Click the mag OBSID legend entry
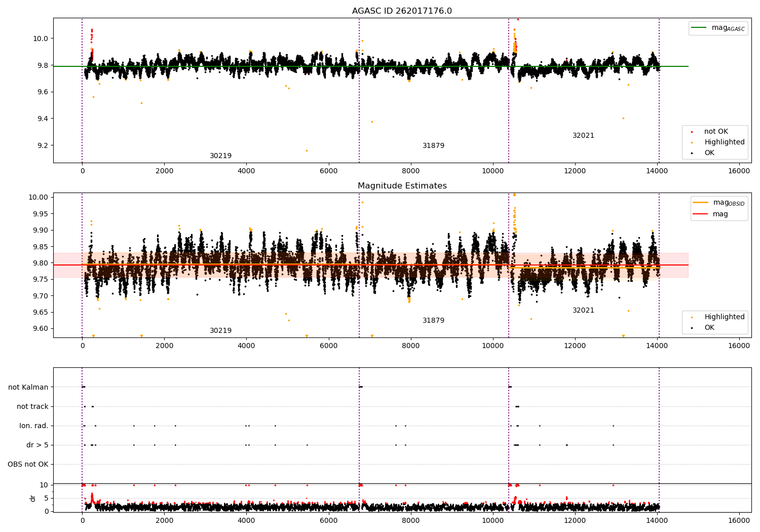The width and height of the screenshot is (760, 532). (x=719, y=203)
